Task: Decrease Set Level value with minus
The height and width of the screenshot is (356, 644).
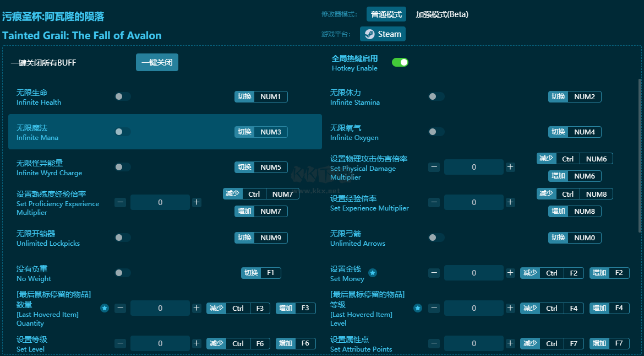Action: tap(121, 343)
